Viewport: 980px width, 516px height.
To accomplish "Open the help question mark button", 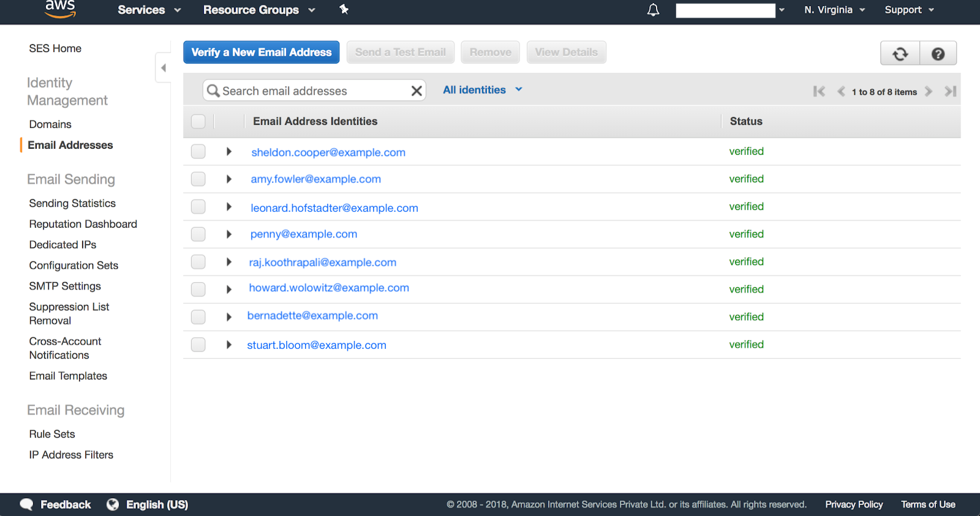I will pos(938,54).
